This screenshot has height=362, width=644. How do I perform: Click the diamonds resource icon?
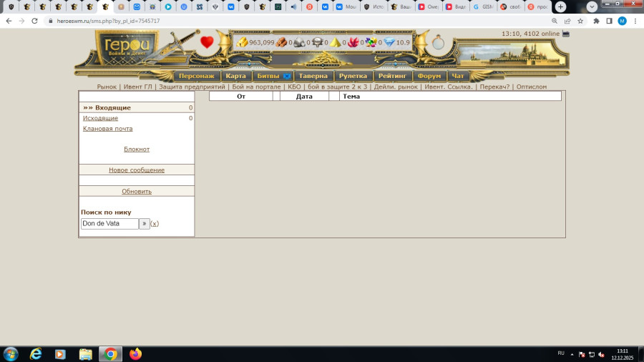[x=389, y=42]
